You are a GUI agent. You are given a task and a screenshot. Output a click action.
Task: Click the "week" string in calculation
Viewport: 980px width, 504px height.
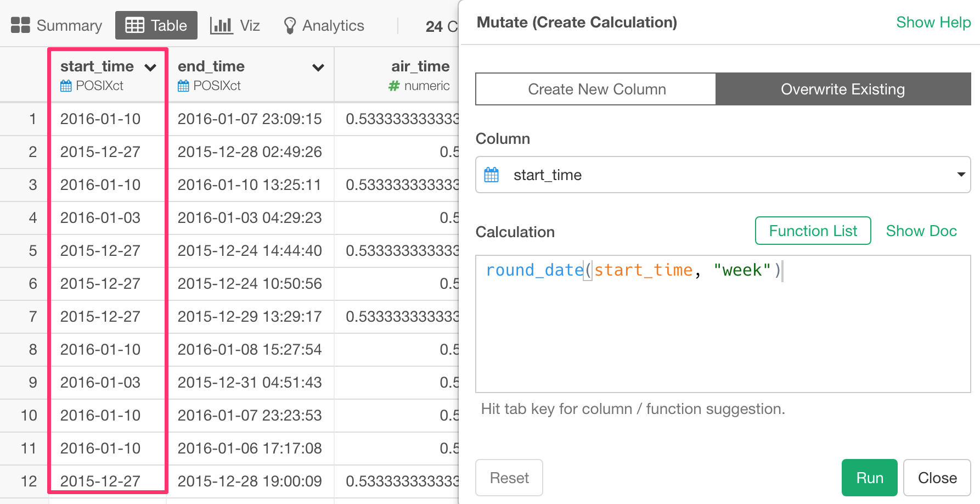click(x=742, y=270)
